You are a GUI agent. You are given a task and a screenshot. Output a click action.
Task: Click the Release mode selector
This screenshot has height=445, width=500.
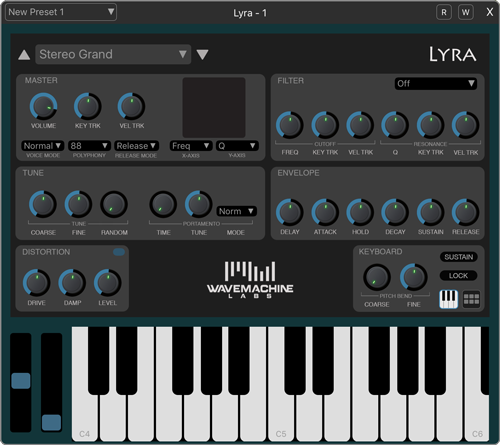tap(136, 146)
